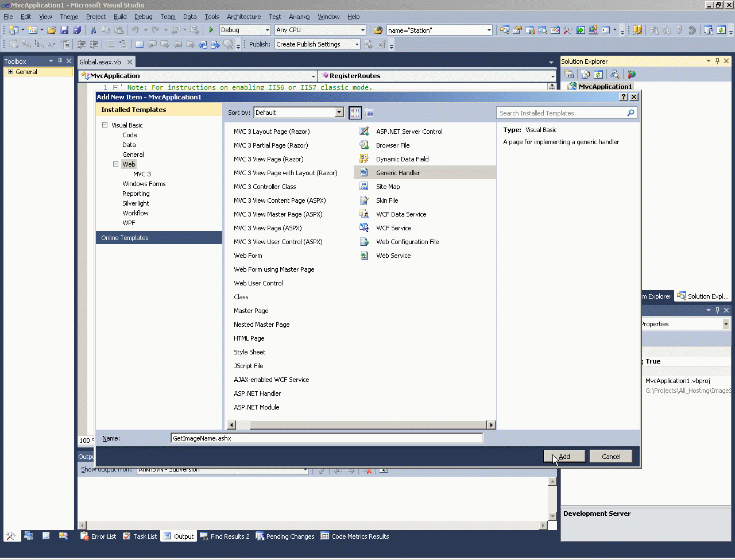Click the Save All toolbar icon

[77, 30]
